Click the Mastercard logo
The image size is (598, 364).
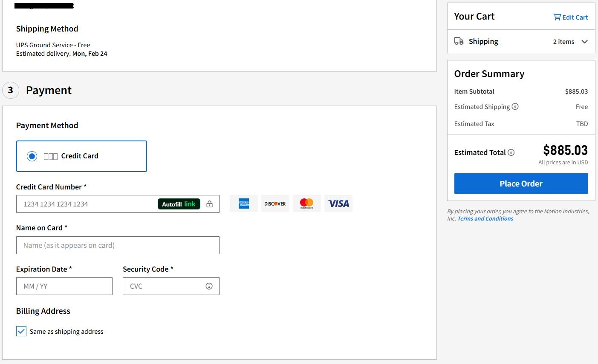306,203
